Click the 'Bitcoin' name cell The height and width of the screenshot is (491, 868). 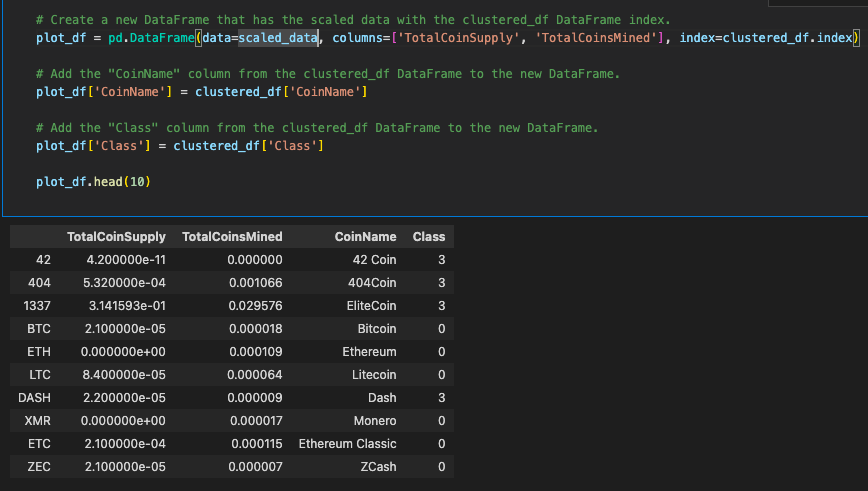point(377,329)
